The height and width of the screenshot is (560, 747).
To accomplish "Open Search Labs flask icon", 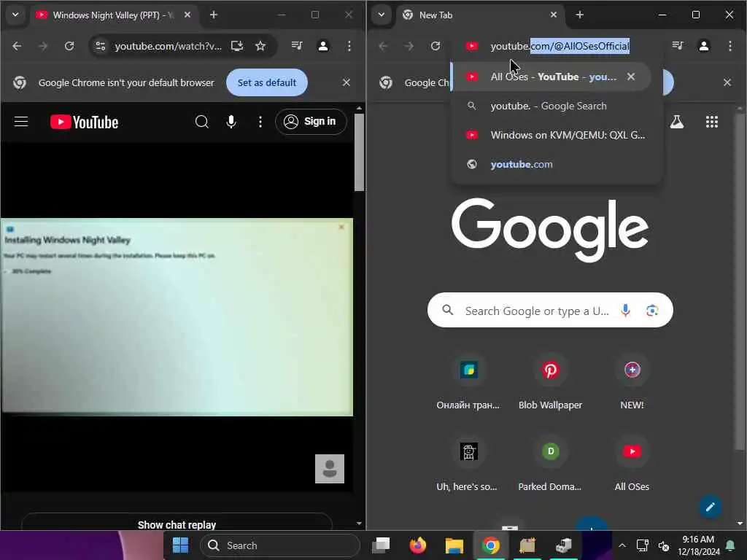I will tap(676, 122).
